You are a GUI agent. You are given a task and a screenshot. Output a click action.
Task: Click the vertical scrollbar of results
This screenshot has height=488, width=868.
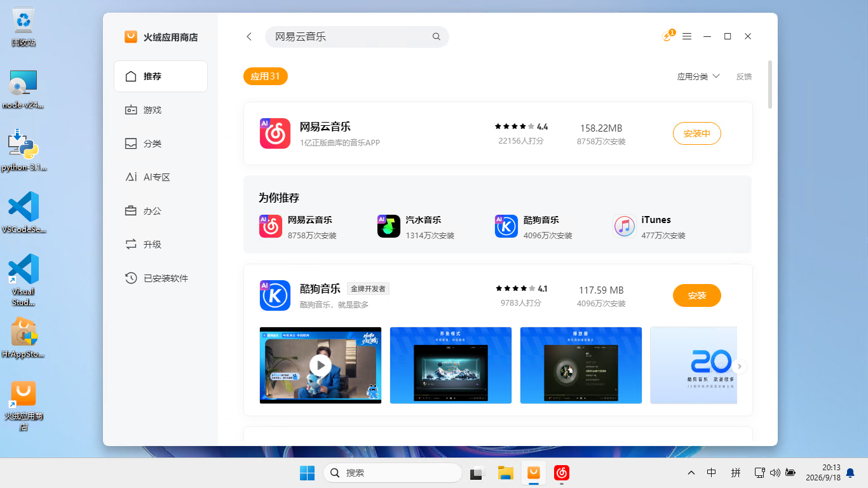[x=770, y=84]
